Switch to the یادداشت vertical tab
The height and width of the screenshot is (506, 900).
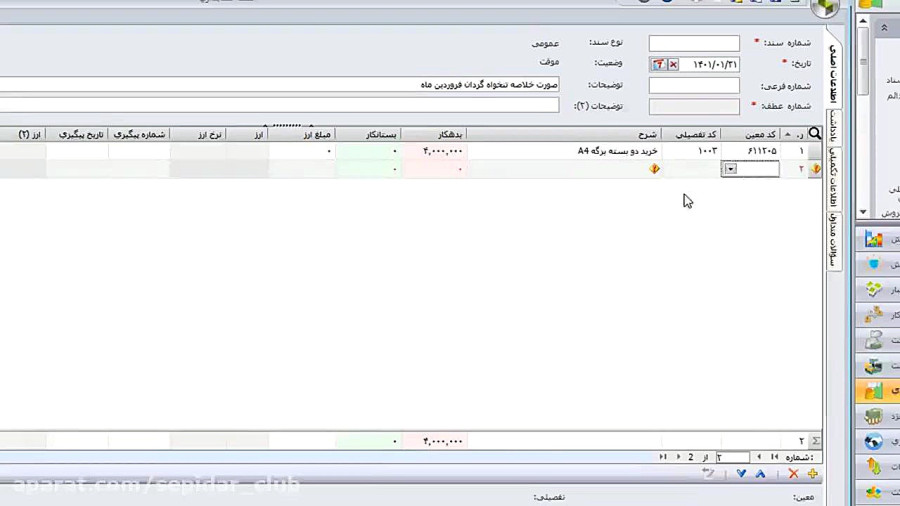coord(833,126)
